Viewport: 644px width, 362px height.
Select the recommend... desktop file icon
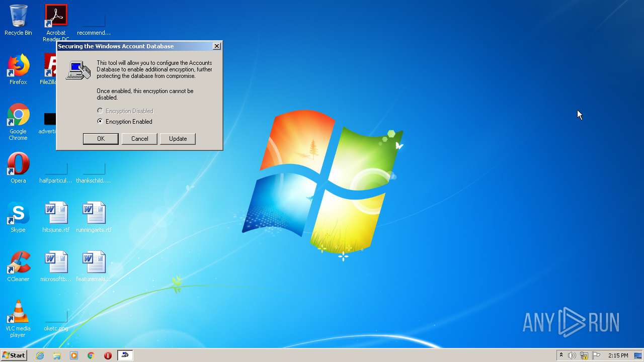tap(94, 24)
